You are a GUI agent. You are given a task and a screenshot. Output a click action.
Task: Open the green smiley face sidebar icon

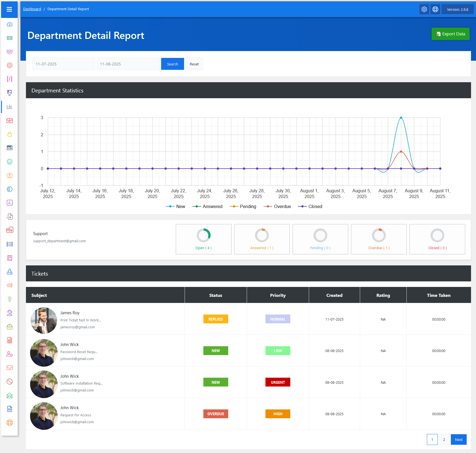pyautogui.click(x=10, y=162)
